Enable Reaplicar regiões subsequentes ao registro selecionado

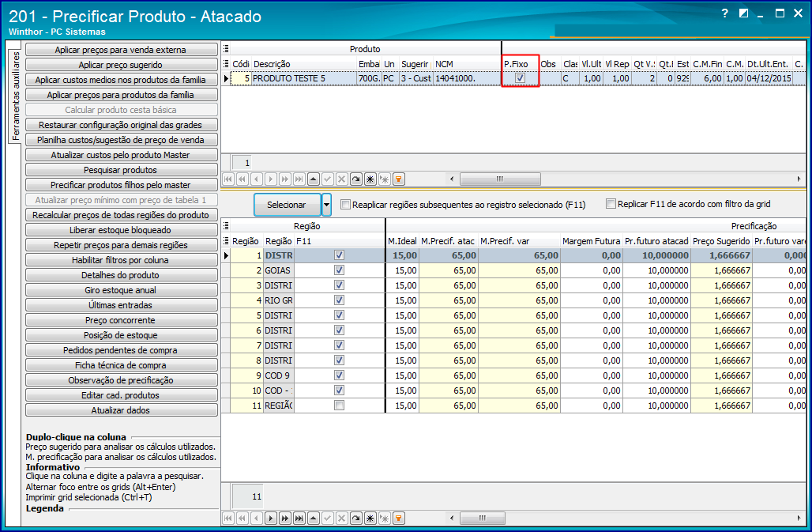pos(345,205)
